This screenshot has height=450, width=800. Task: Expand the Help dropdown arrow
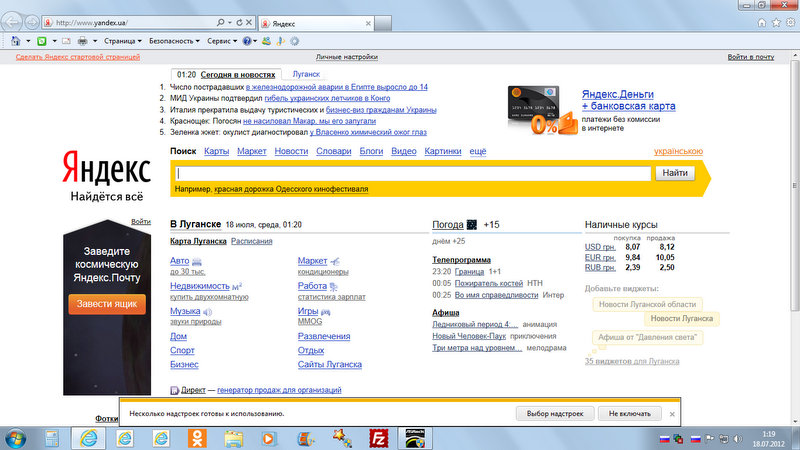click(255, 41)
